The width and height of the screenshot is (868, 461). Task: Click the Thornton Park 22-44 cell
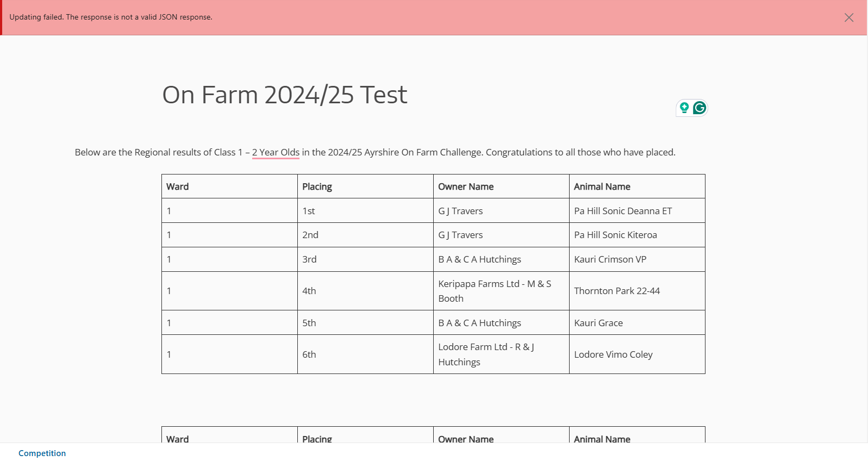[x=637, y=291]
